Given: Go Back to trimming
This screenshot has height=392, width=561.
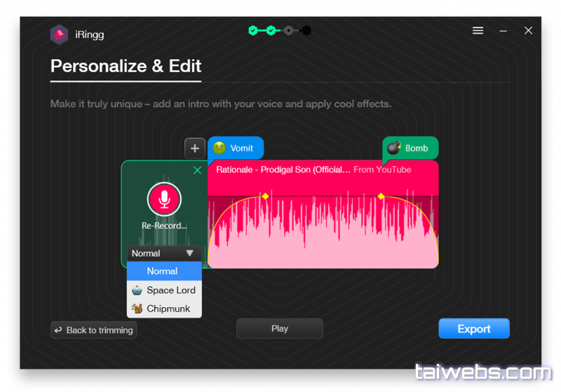Looking at the screenshot, I should point(94,330).
